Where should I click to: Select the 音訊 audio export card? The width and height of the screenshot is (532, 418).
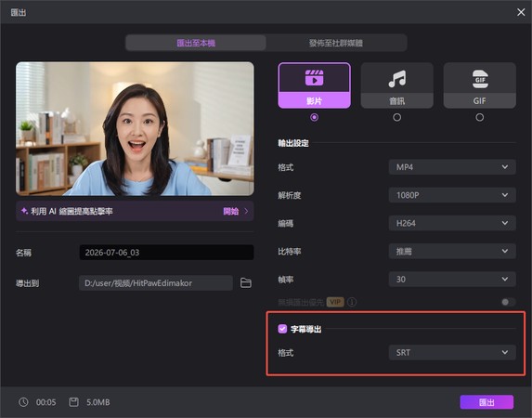point(397,85)
